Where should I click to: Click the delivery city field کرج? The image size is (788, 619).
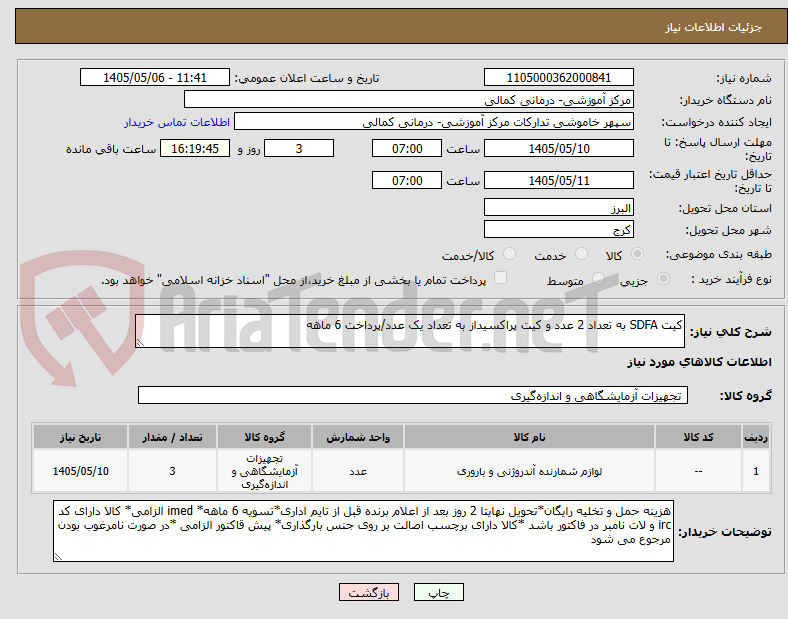point(558,230)
